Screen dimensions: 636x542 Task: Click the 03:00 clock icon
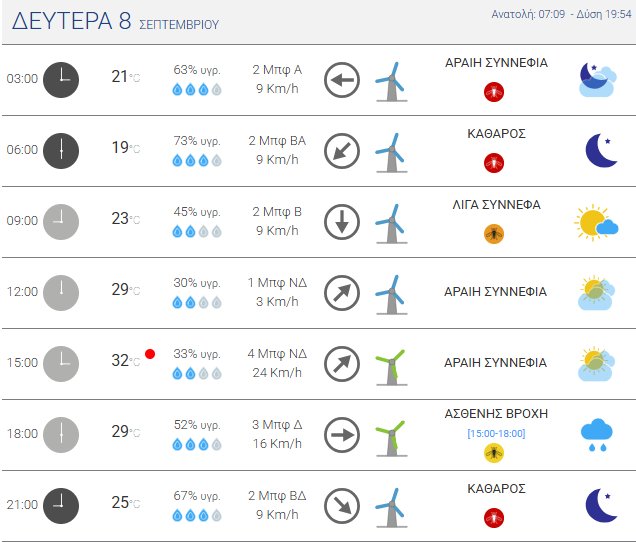point(61,79)
